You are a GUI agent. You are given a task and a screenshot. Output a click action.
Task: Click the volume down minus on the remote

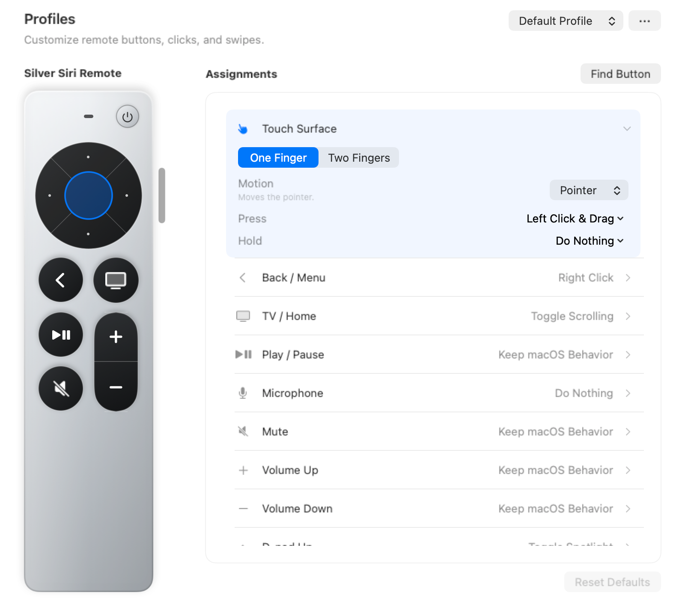tap(116, 387)
